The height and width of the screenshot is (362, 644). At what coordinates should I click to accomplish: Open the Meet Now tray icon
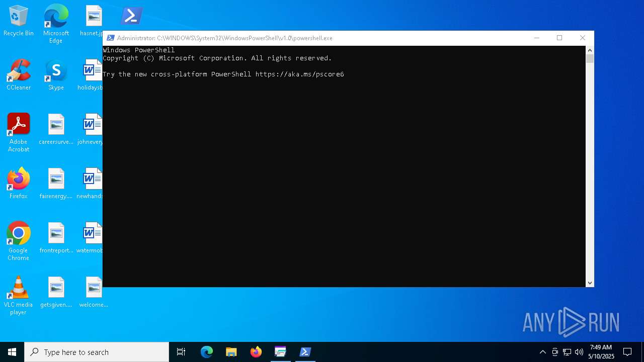(x=555, y=352)
